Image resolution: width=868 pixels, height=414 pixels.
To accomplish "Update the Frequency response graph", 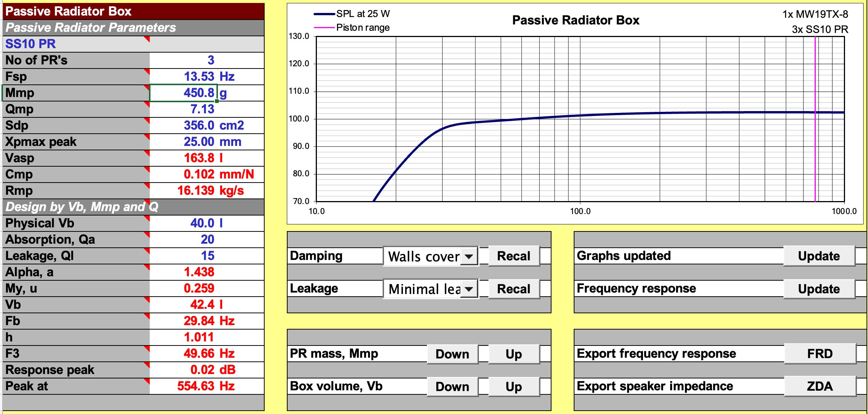I will click(x=819, y=289).
